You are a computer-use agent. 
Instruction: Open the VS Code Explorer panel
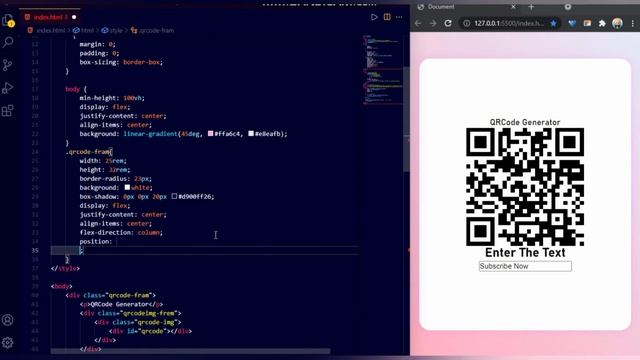(8, 20)
